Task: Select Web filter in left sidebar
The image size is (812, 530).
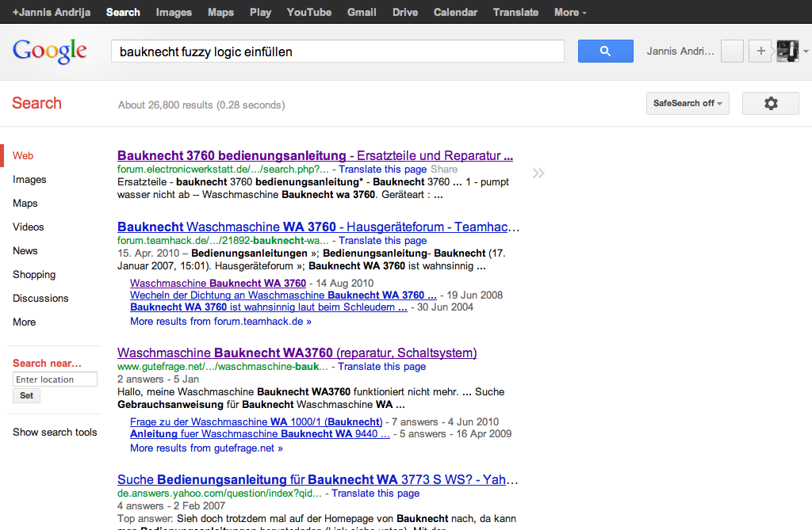Action: [x=23, y=155]
